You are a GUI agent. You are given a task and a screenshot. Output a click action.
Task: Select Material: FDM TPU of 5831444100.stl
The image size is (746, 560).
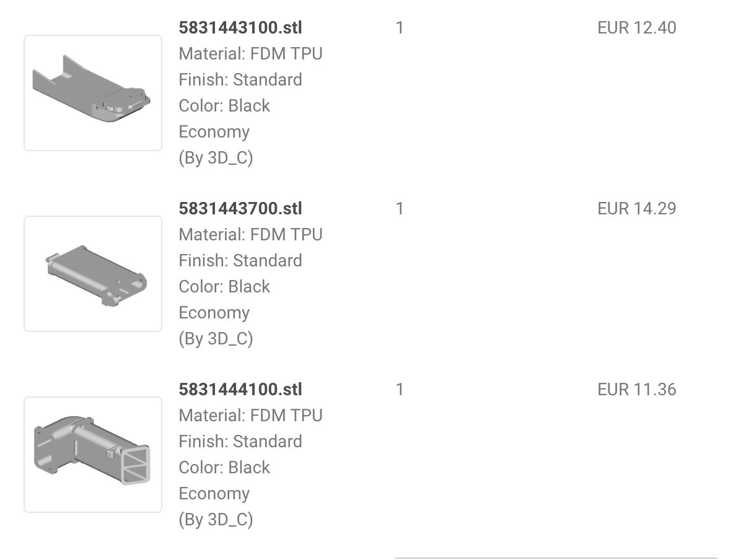[x=250, y=416]
